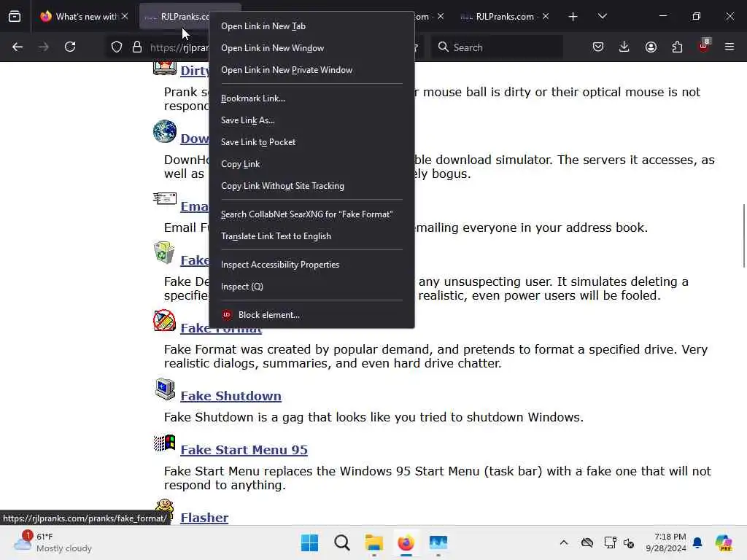Click the search magnifier icon in toolbar
The image size is (747, 560).
click(x=443, y=47)
